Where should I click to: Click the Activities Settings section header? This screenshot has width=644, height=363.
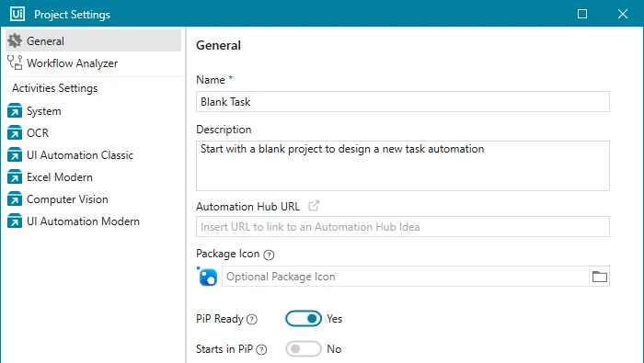[x=54, y=88]
